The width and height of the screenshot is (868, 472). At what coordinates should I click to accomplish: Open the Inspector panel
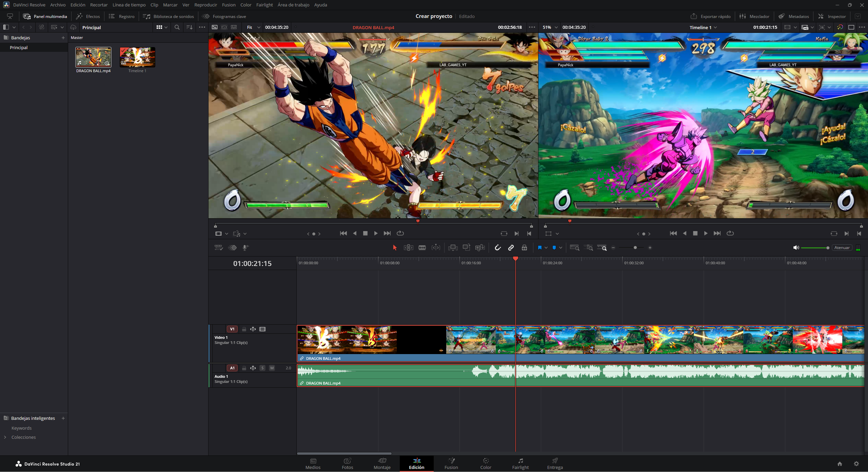832,16
